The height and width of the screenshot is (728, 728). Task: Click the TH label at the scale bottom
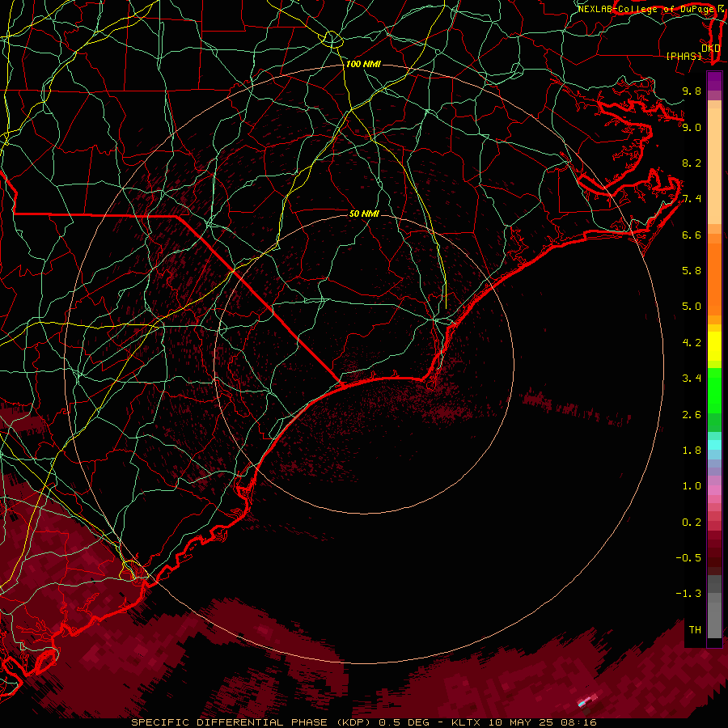click(x=695, y=630)
